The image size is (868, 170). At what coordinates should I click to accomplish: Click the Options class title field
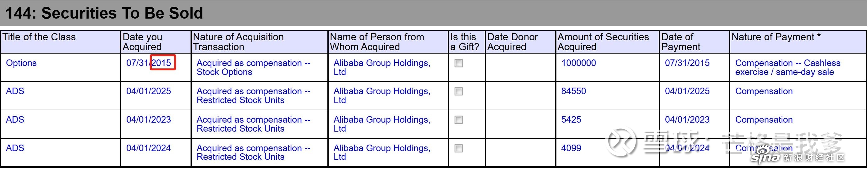point(21,63)
